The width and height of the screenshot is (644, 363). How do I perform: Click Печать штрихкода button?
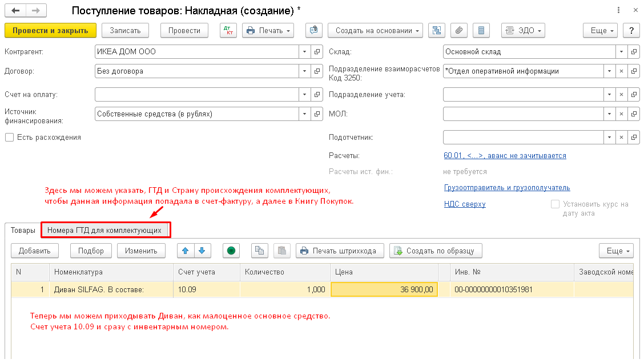tap(340, 251)
